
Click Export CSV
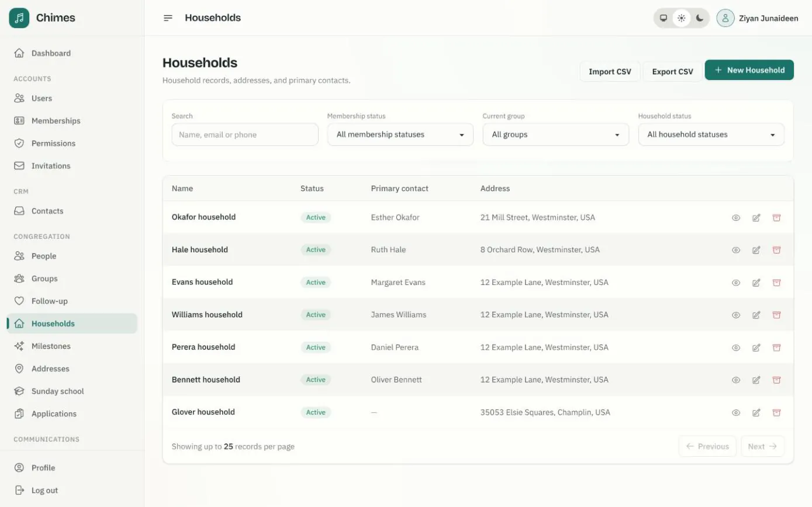click(x=672, y=72)
